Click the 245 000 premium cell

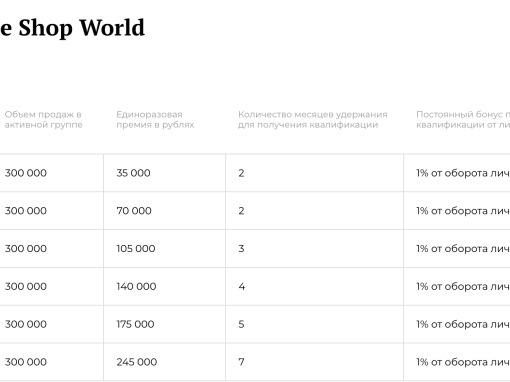pyautogui.click(x=137, y=362)
